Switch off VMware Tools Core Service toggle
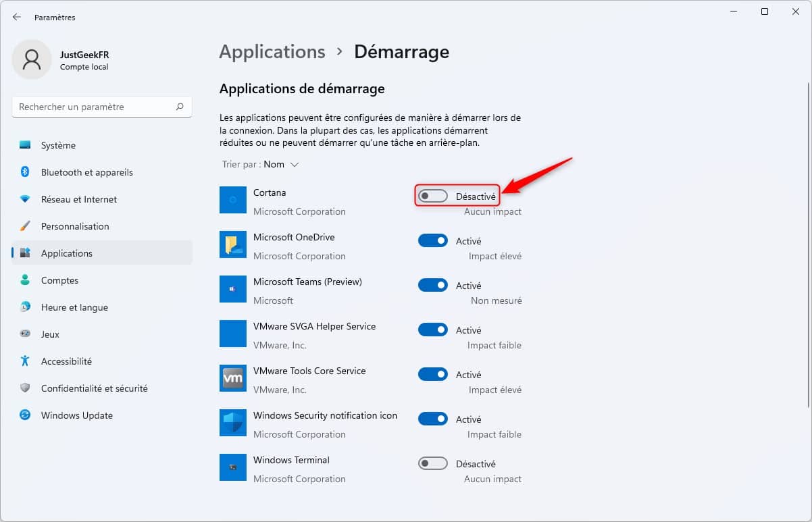 (x=433, y=374)
